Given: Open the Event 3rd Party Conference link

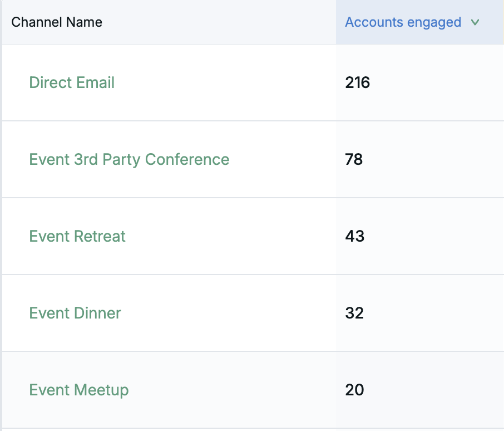Looking at the screenshot, I should [129, 160].
